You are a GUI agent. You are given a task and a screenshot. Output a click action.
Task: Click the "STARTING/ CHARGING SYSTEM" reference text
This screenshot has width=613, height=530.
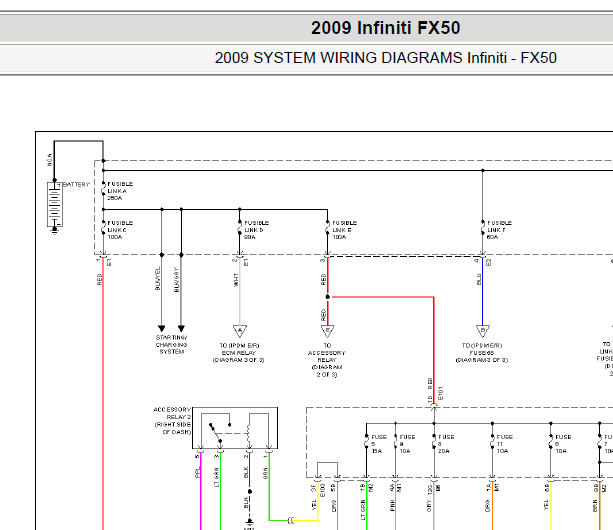171,345
